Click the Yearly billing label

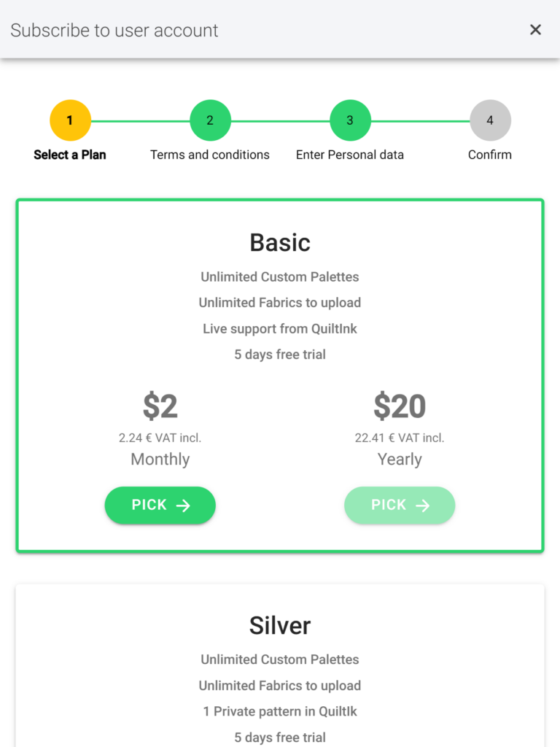coord(400,460)
